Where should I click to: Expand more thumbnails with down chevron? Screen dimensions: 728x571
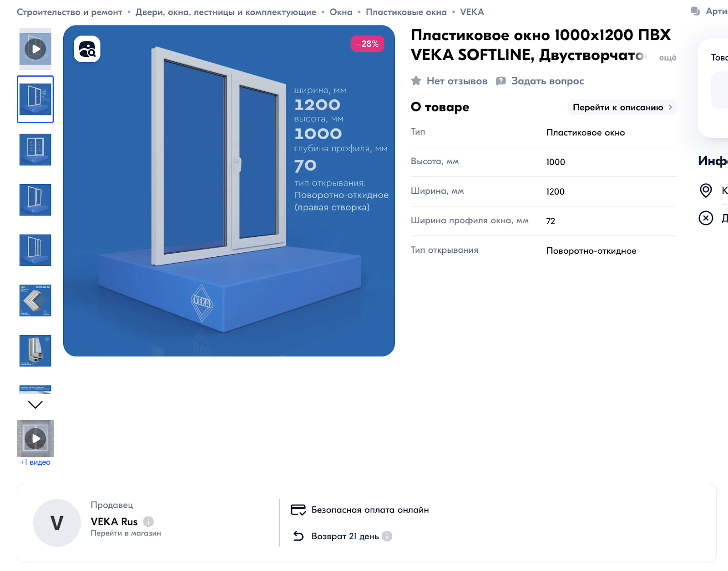coord(35,405)
